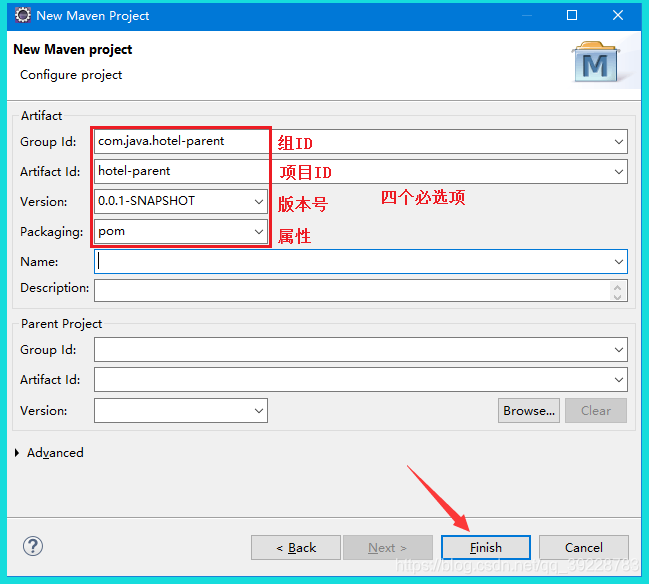This screenshot has height=584, width=649.
Task: Click the Eclipse gear icon in title bar
Action: 23,15
